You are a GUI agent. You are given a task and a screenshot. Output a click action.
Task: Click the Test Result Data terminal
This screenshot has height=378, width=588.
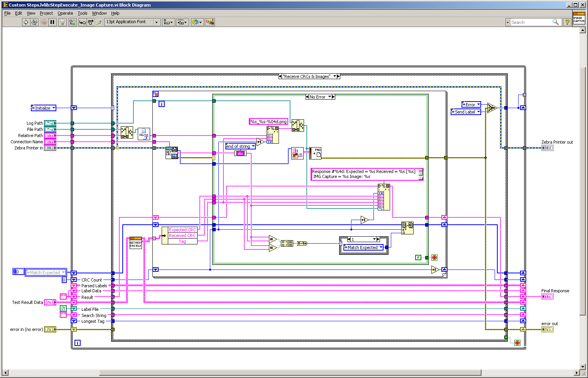[x=50, y=302]
